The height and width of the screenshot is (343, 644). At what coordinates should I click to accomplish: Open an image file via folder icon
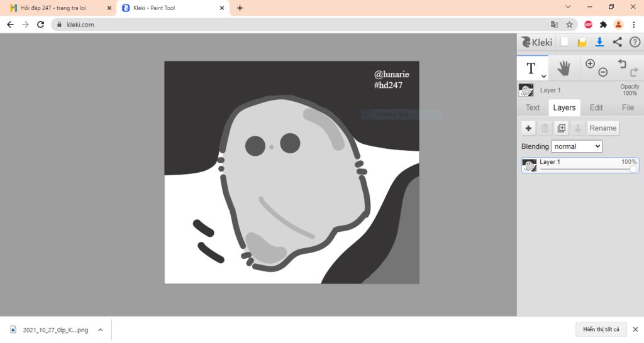pos(582,42)
